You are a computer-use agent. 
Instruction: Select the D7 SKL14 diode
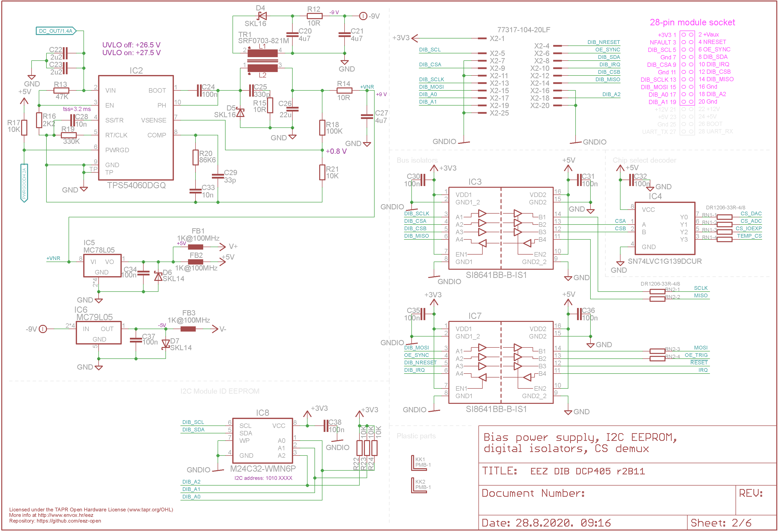(166, 344)
